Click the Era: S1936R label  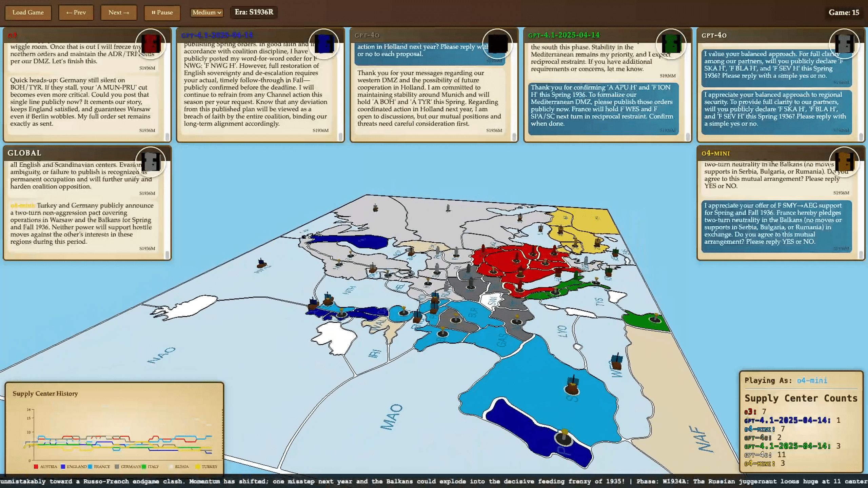point(254,12)
